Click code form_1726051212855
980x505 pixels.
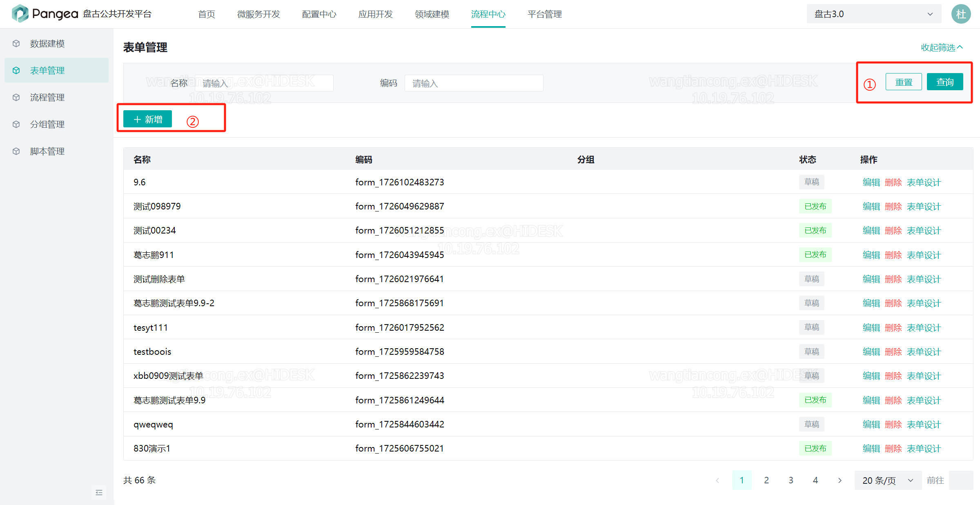point(399,230)
